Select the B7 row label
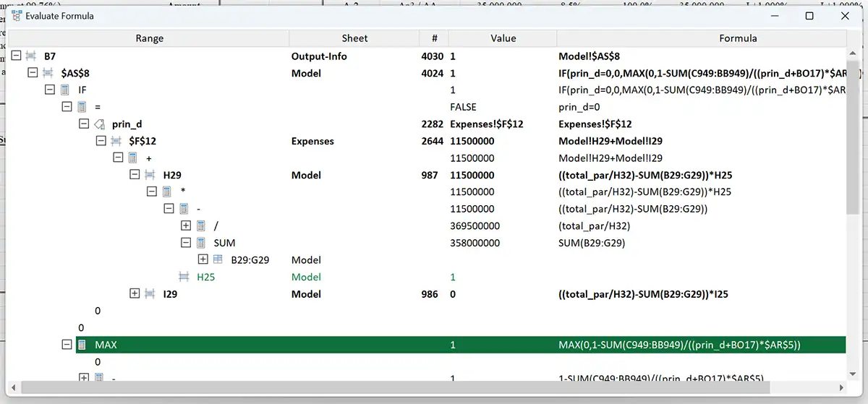 49,56
